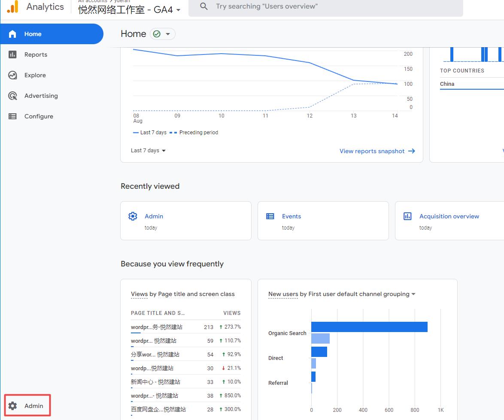Screen dimensions: 504x420
Task: Click the Referral dark blue bar
Action: point(313,377)
